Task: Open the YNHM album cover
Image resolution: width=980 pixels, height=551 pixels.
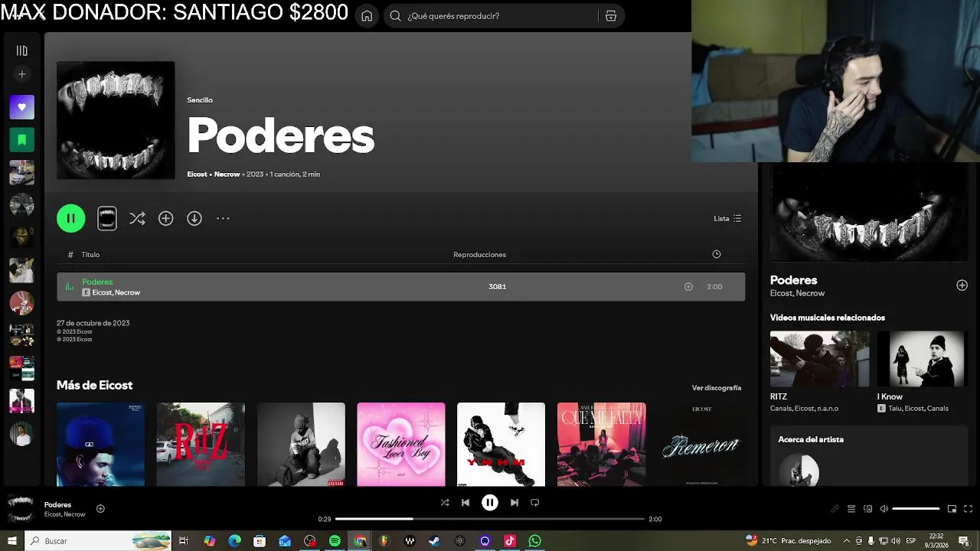Action: (501, 445)
